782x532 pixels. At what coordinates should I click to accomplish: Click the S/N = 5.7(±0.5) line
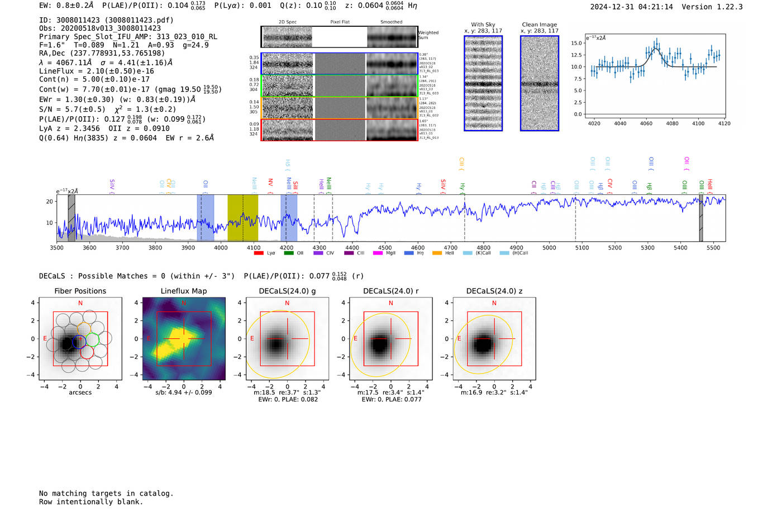tap(107, 109)
